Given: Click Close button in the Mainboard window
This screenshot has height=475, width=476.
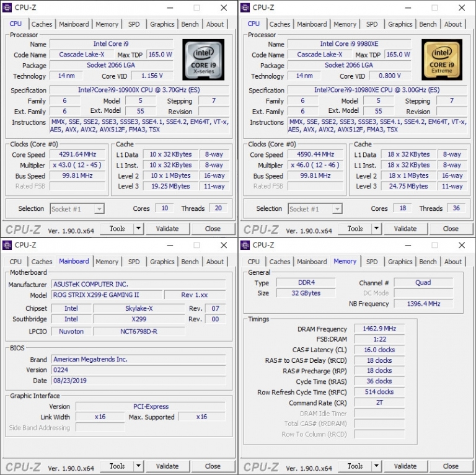Looking at the screenshot, I should coord(213,466).
